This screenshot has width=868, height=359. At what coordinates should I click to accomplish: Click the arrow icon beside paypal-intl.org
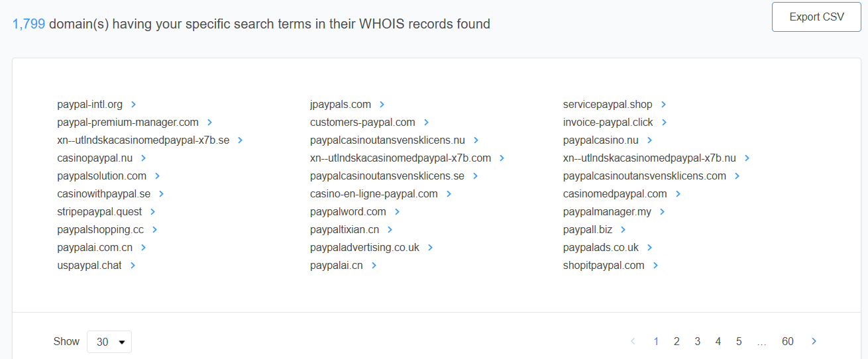click(133, 105)
